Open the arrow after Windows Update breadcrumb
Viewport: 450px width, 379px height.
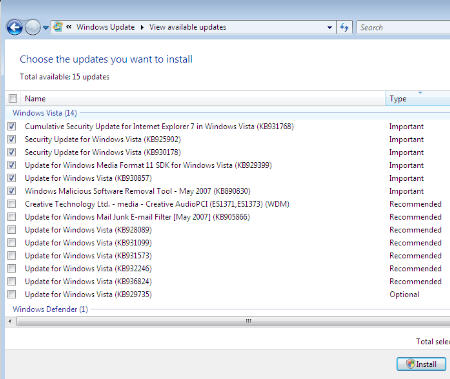click(142, 27)
